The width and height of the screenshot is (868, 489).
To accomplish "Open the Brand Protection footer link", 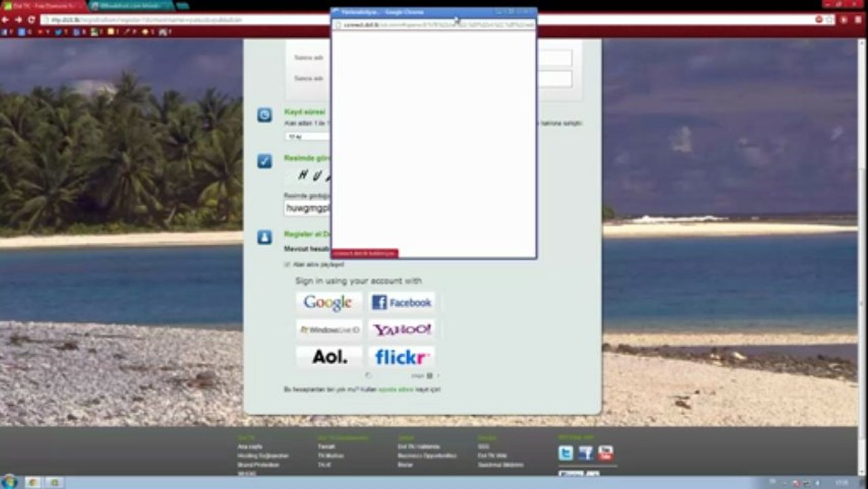I will [x=259, y=465].
